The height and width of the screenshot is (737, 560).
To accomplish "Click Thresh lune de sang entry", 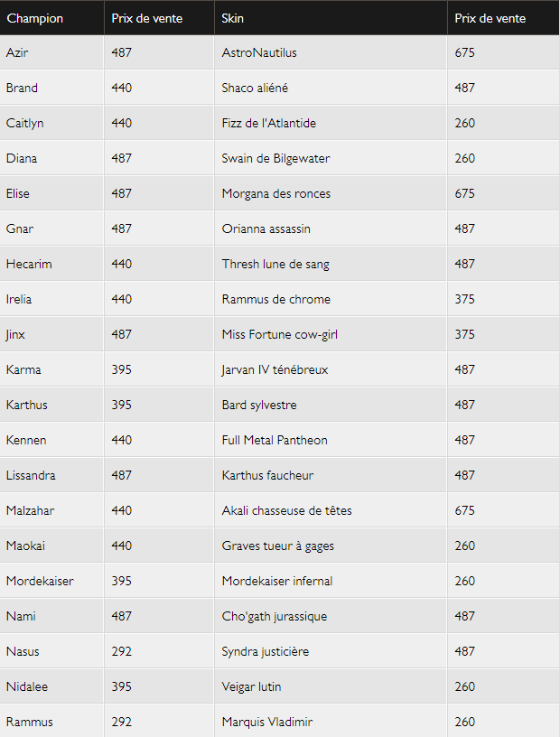I will click(275, 264).
